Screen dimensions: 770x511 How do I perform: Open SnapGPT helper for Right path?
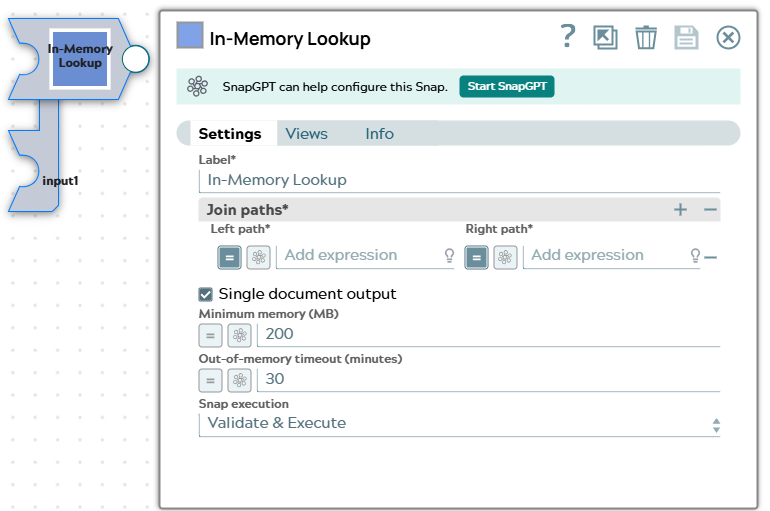pos(505,257)
